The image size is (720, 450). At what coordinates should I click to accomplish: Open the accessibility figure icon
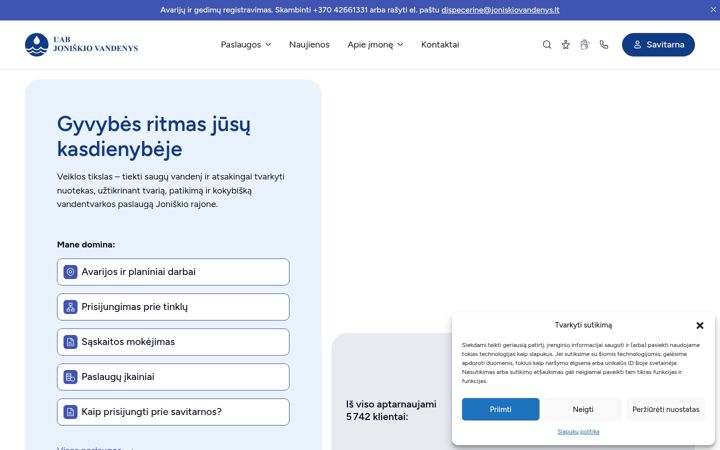tap(566, 45)
